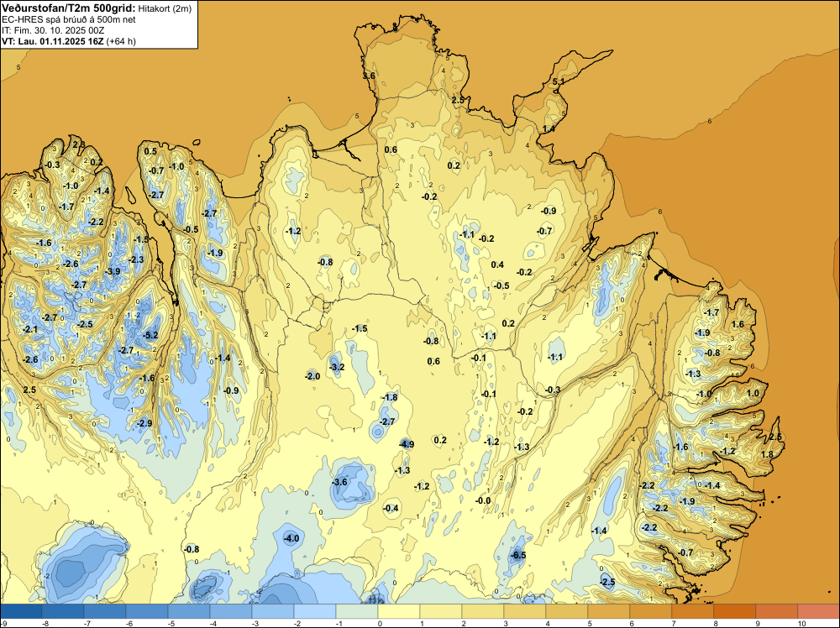Choose the legend swatch between 4 and 5
840x628 pixels.
[x=567, y=611]
